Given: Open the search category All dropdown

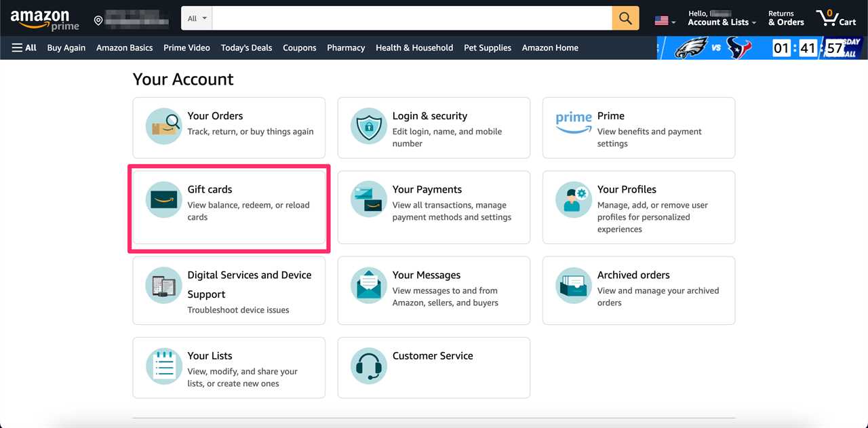Looking at the screenshot, I should click(195, 18).
